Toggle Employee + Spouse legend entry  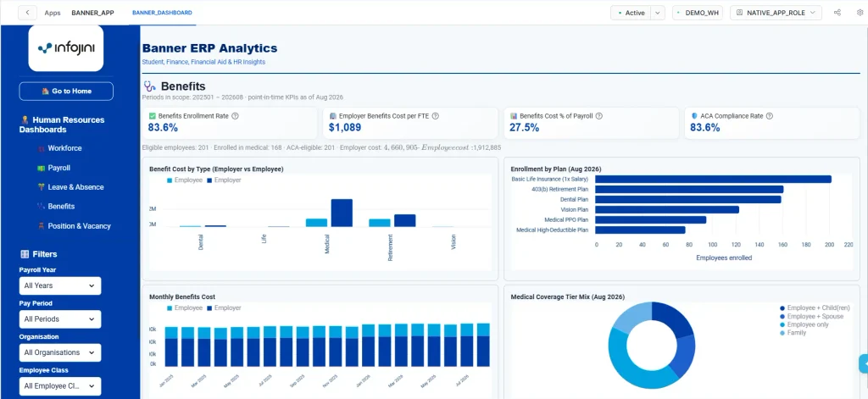tap(811, 317)
